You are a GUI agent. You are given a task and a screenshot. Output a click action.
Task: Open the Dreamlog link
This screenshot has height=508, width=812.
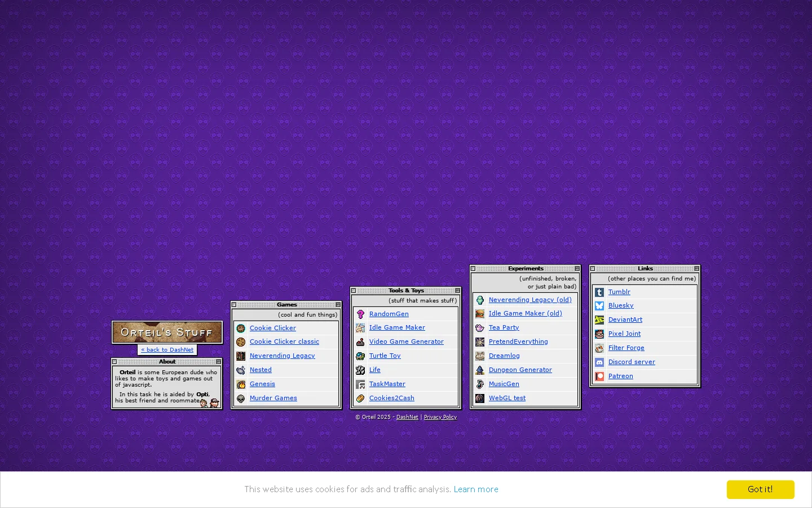click(504, 356)
